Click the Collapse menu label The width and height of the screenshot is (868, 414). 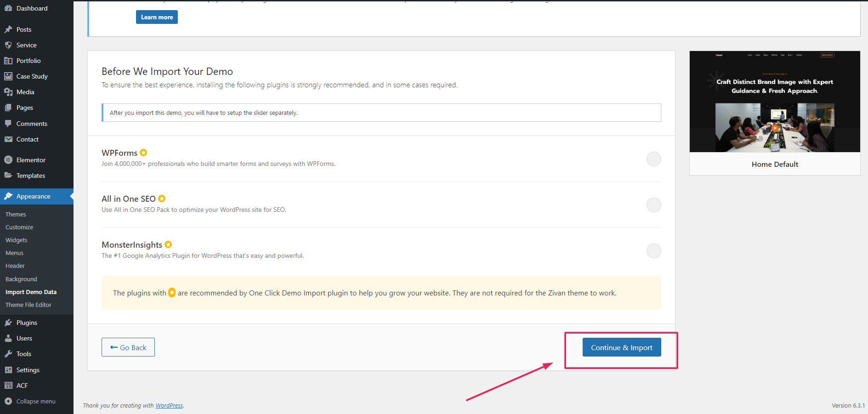pyautogui.click(x=36, y=401)
